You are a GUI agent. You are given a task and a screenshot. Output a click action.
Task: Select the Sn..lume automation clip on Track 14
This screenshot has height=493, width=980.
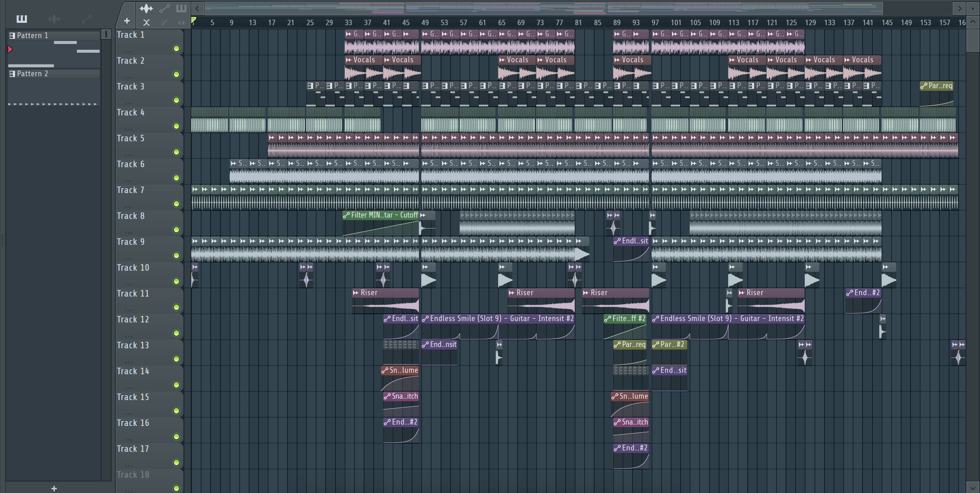(x=400, y=378)
